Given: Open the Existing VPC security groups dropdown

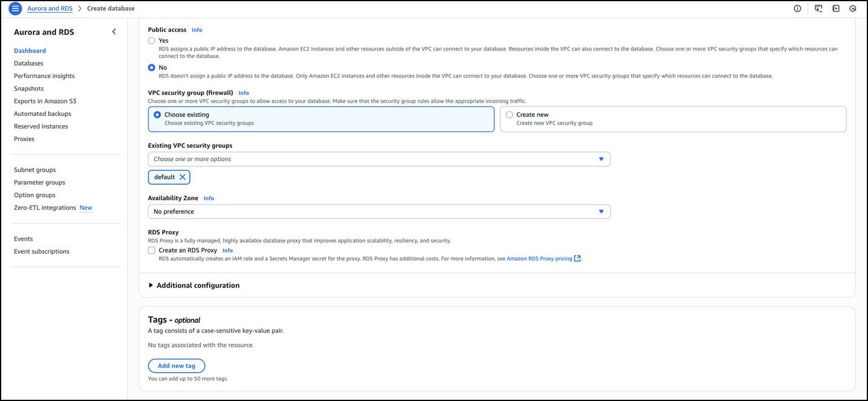Looking at the screenshot, I should pyautogui.click(x=379, y=159).
